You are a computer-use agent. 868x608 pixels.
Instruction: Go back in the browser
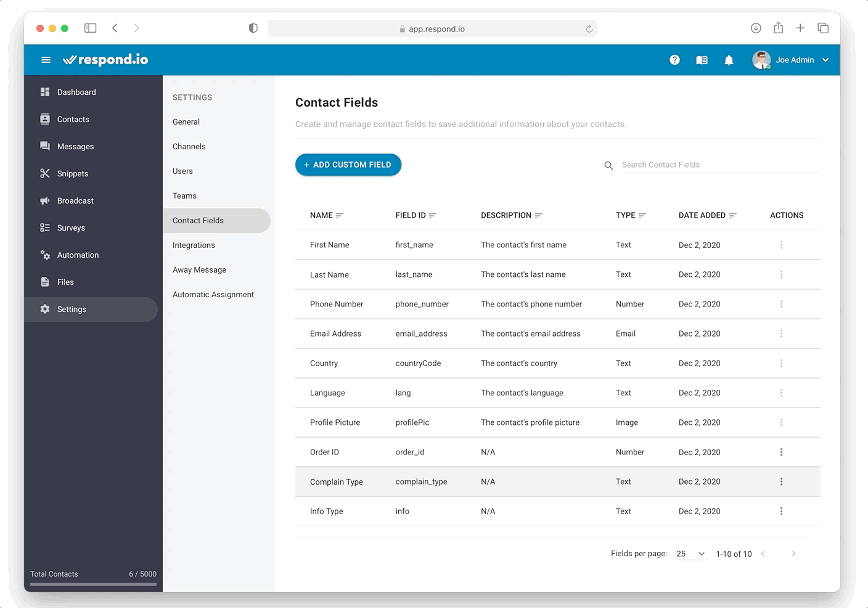click(115, 28)
